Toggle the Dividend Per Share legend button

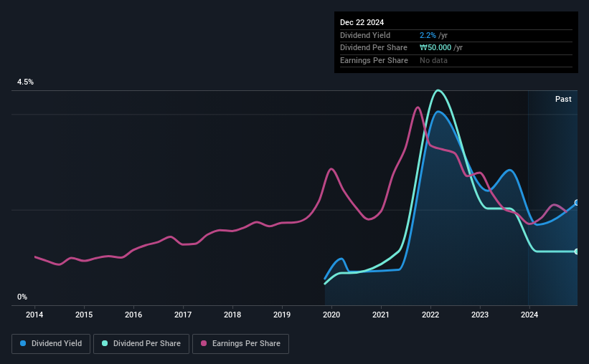[141, 344]
